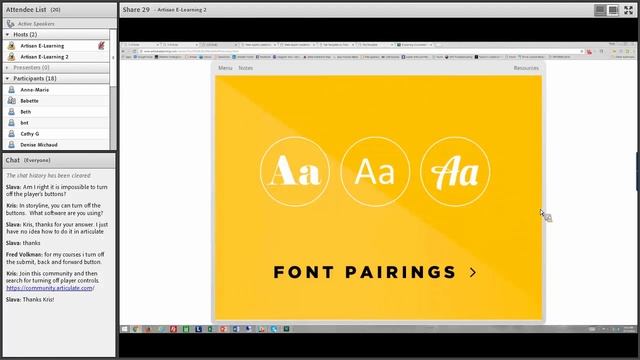Image resolution: width=640 pixels, height=360 pixels.
Task: Click chat message 'Slava: Thanks Kris!'
Action: 30,299
